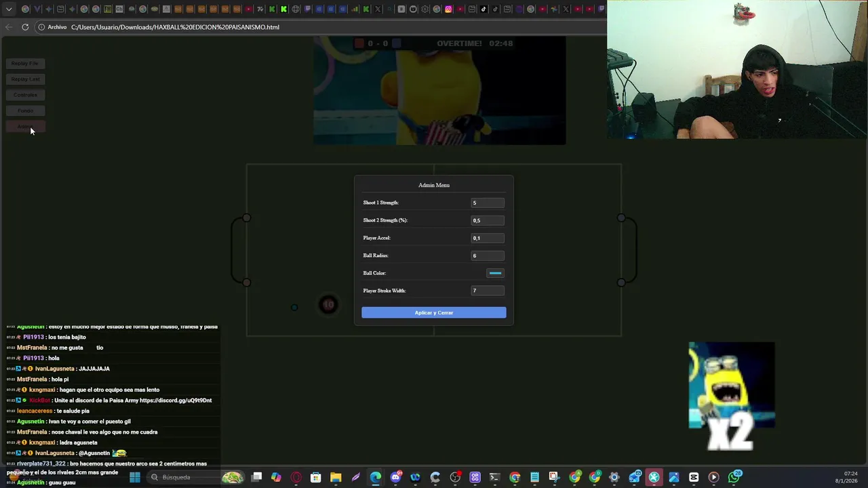Open WhatsApp from the taskbar
This screenshot has height=488, width=868.
(734, 477)
